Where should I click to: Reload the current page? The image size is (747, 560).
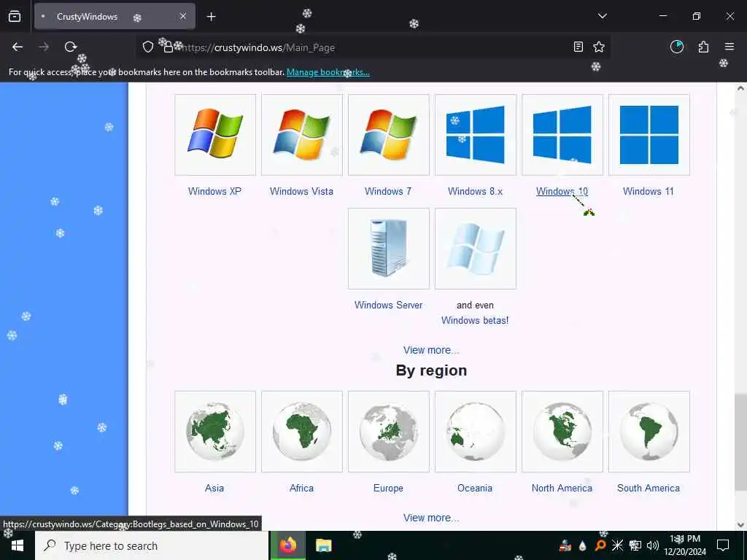tap(71, 47)
